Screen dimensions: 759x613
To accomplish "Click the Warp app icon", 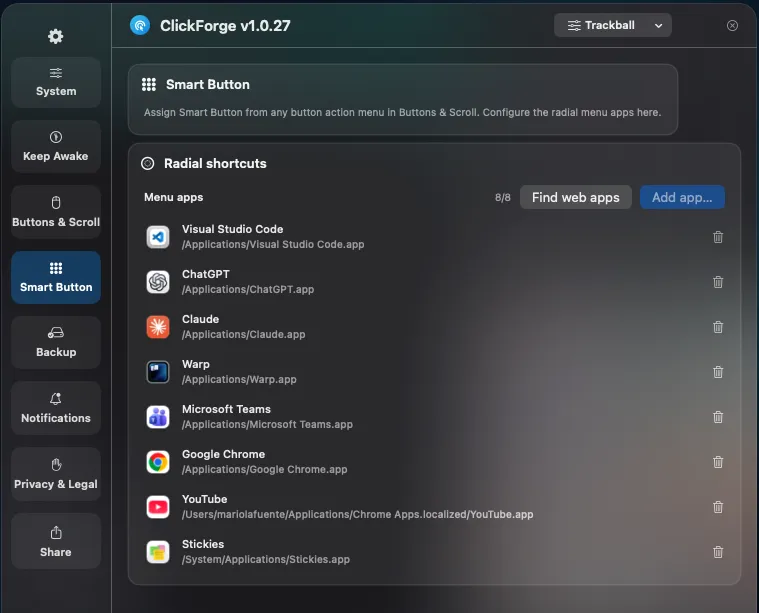I will click(x=158, y=372).
